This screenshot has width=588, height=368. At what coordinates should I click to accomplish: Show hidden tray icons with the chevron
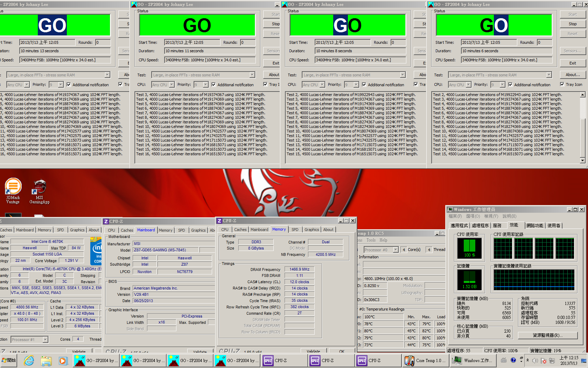[528, 360]
